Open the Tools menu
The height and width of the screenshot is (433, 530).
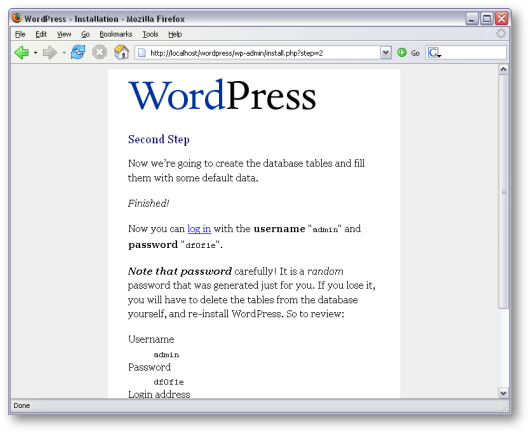(150, 34)
